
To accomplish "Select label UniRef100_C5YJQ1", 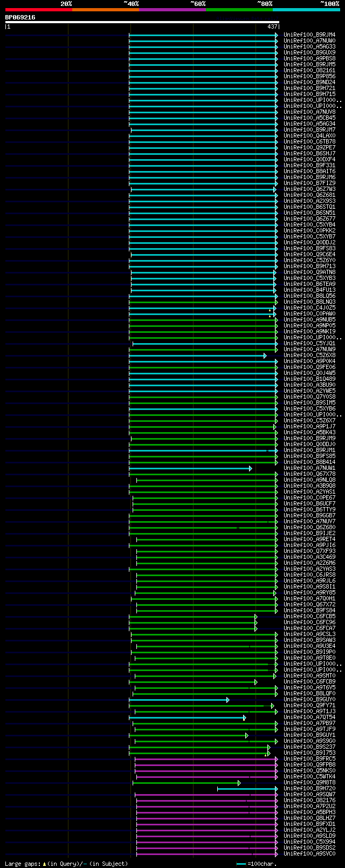I will coord(309,344).
